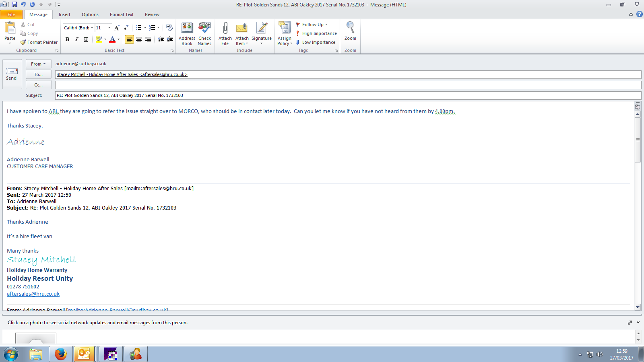Image resolution: width=644 pixels, height=362 pixels.
Task: Open Firefox from the taskbar
Action: click(x=61, y=354)
